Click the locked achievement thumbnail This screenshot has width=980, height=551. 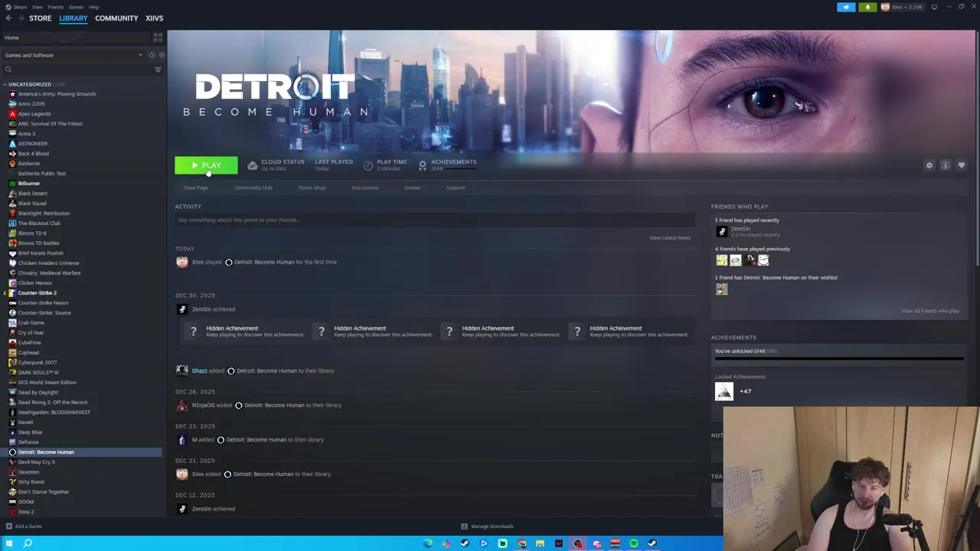pos(724,392)
